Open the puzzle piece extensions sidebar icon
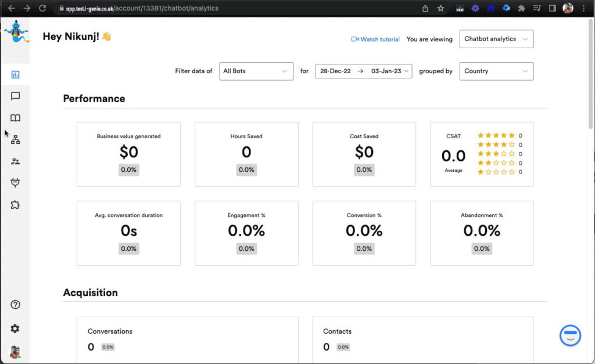 15,205
